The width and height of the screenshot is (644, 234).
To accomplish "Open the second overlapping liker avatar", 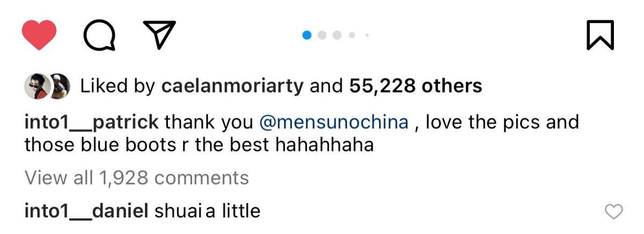I will coord(61,86).
